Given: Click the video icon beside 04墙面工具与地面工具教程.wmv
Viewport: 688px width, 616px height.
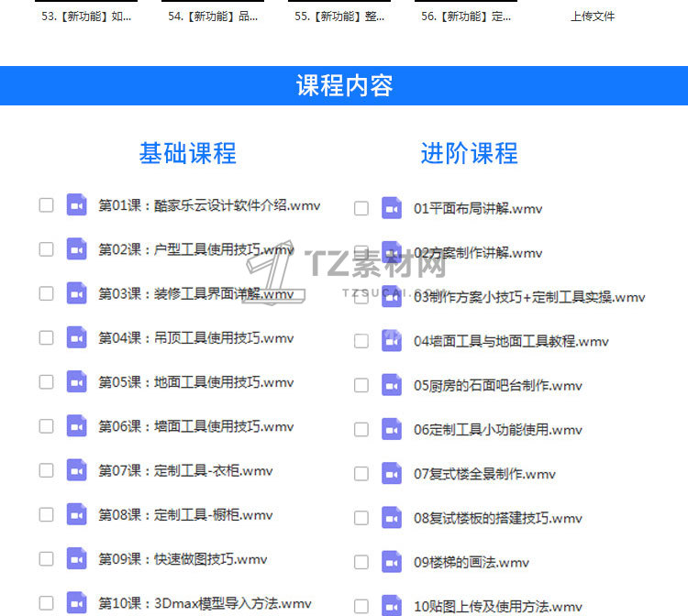Looking at the screenshot, I should tap(392, 341).
